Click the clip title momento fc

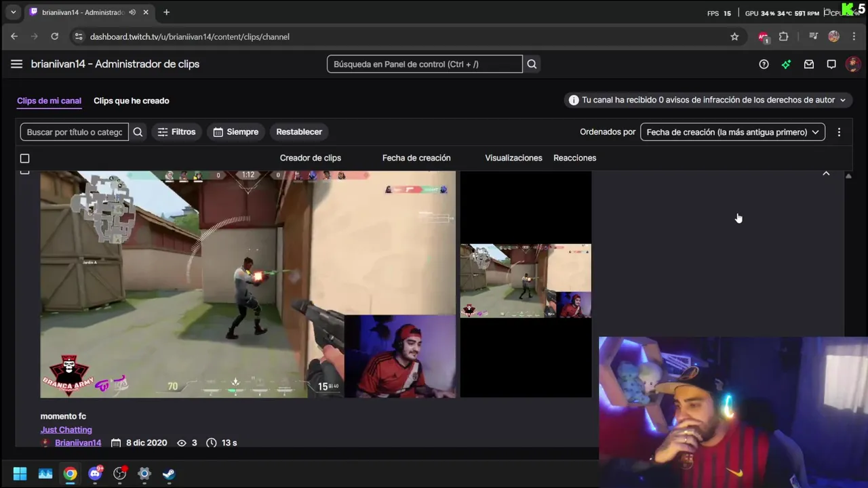[x=63, y=416]
